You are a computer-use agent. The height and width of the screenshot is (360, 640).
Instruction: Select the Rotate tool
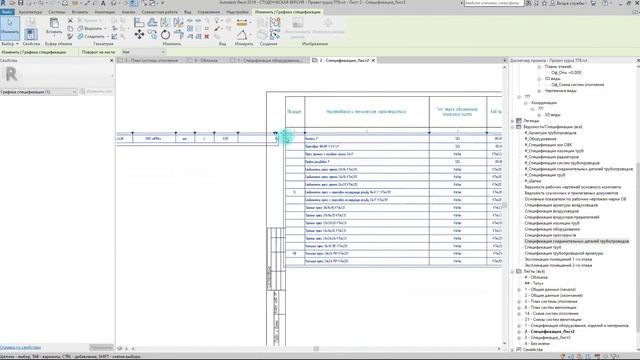[x=165, y=35]
